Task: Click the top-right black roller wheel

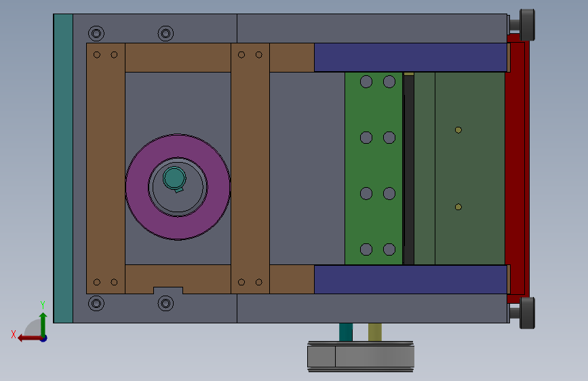Action: point(527,25)
